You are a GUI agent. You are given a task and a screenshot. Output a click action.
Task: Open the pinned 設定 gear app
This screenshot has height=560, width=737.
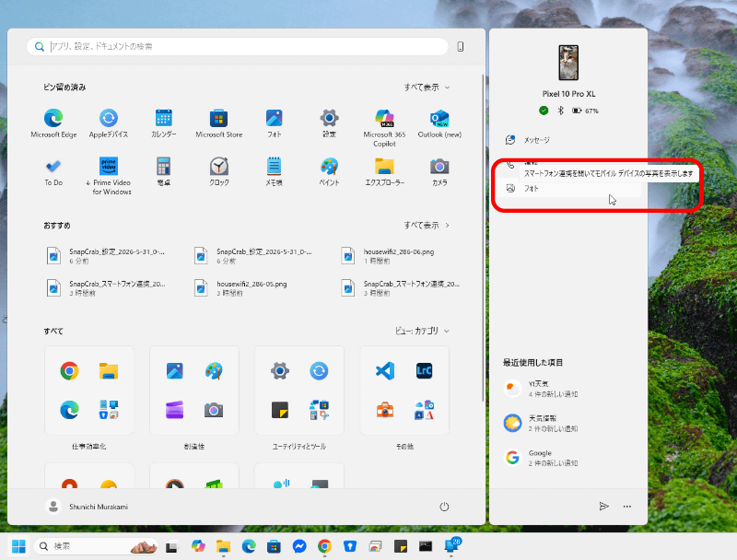click(x=329, y=123)
